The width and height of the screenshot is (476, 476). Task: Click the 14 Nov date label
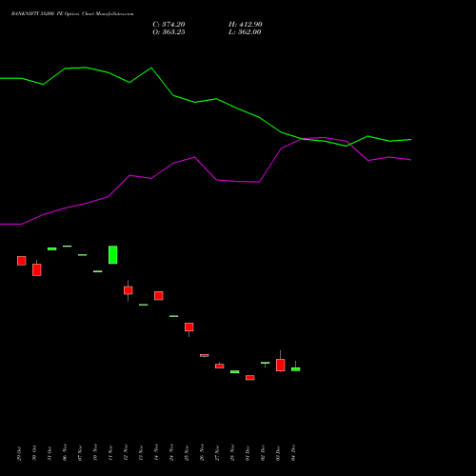156,452
